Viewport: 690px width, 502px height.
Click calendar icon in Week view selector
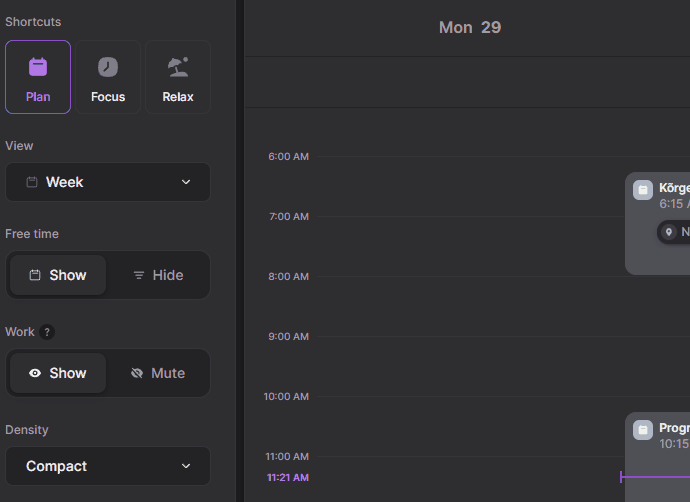coord(32,182)
